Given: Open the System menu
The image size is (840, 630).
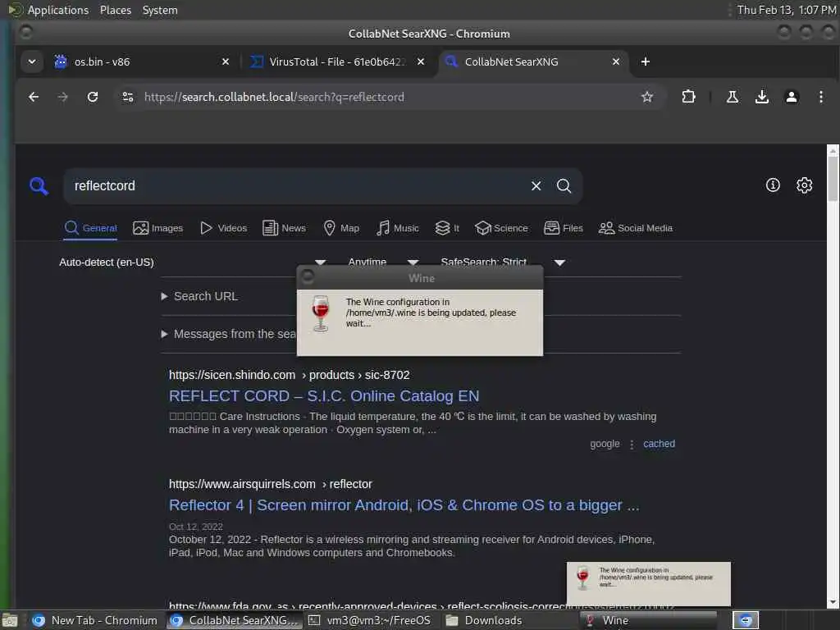Looking at the screenshot, I should point(160,10).
